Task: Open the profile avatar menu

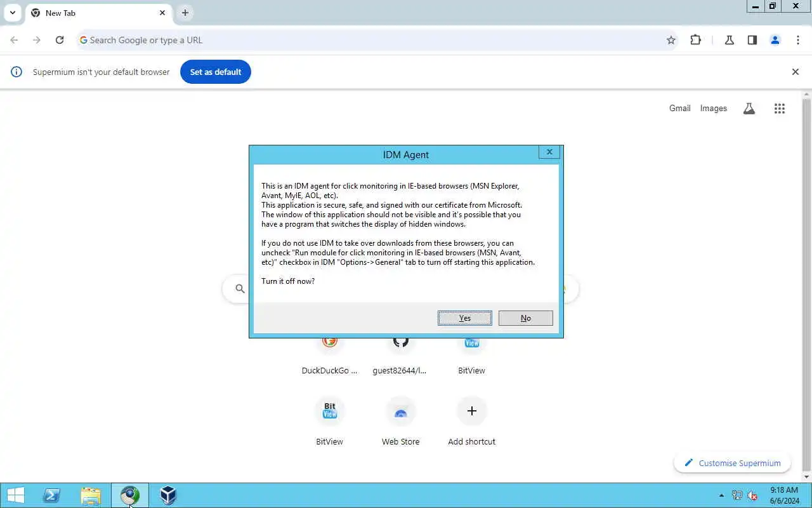Action: 775,40
